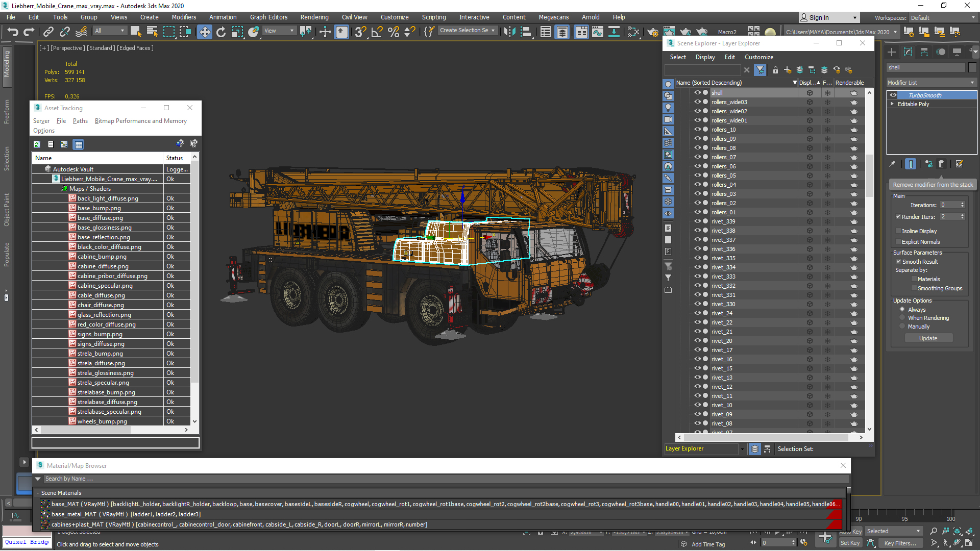Expand the Editable Poly modifier entry

coord(892,104)
